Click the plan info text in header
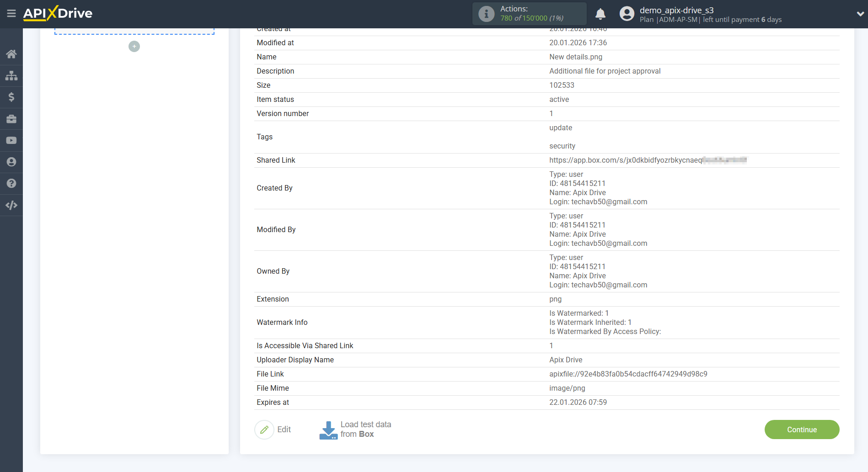This screenshot has height=472, width=868. tap(711, 19)
